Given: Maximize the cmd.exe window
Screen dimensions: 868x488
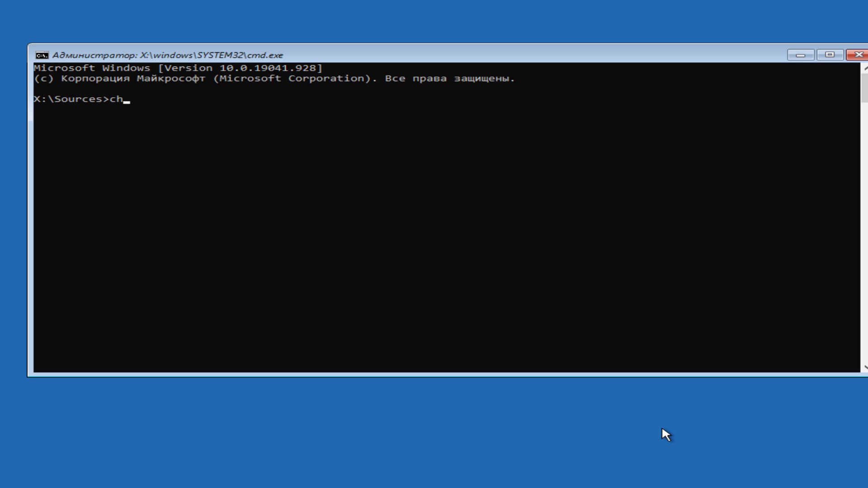Looking at the screenshot, I should point(830,55).
